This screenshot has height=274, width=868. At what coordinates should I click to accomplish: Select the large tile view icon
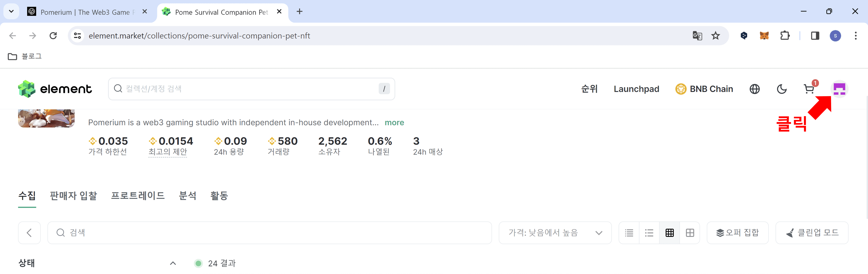pos(690,233)
